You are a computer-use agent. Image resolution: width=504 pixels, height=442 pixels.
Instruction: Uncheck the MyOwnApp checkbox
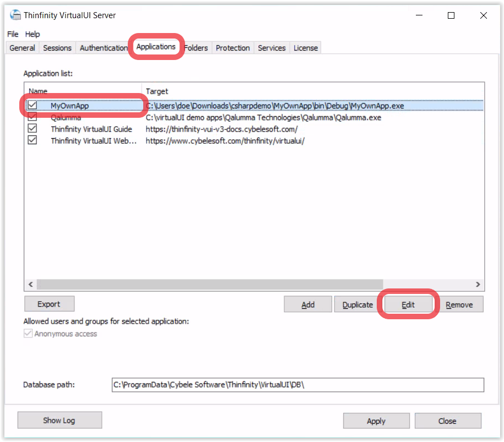tap(32, 105)
